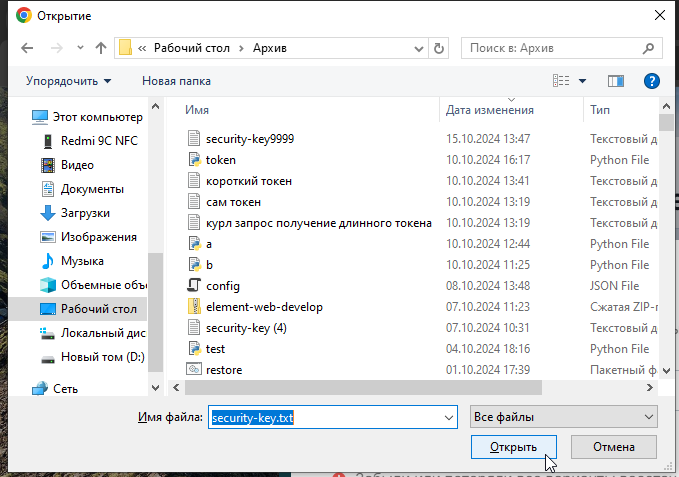Image resolution: width=679 pixels, height=477 pixels.
Task: Open the help question mark icon
Action: point(652,80)
